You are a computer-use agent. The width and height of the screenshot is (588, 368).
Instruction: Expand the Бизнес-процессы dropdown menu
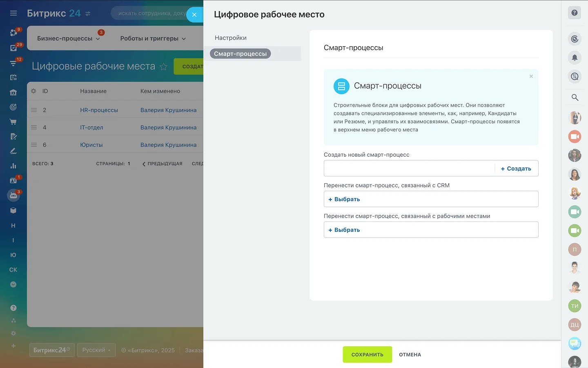[69, 38]
